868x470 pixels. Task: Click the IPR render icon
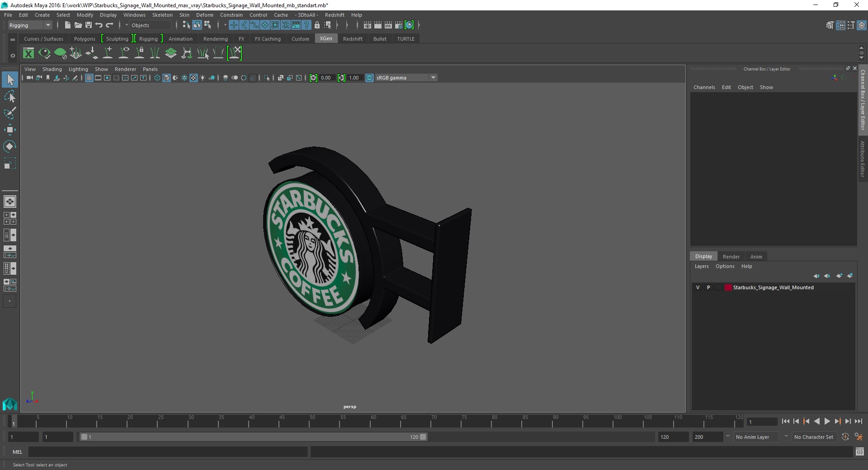click(x=388, y=25)
